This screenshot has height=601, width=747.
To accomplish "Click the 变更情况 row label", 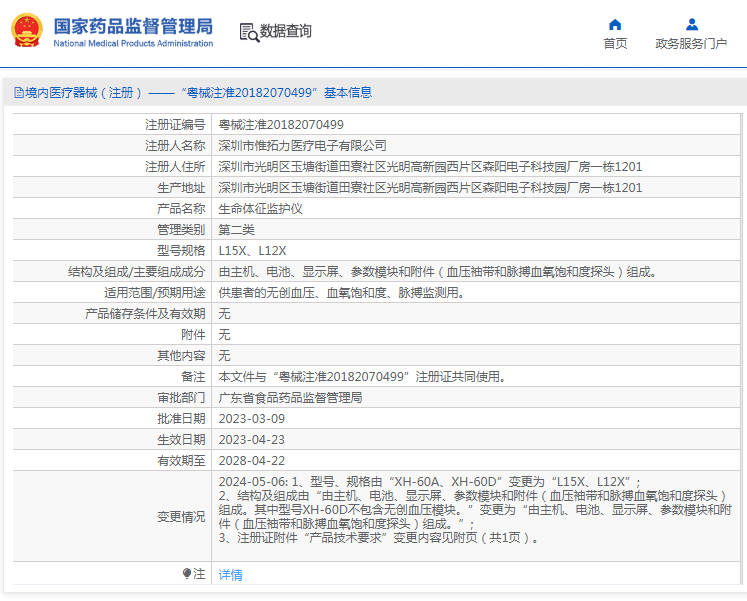I will click(182, 517).
